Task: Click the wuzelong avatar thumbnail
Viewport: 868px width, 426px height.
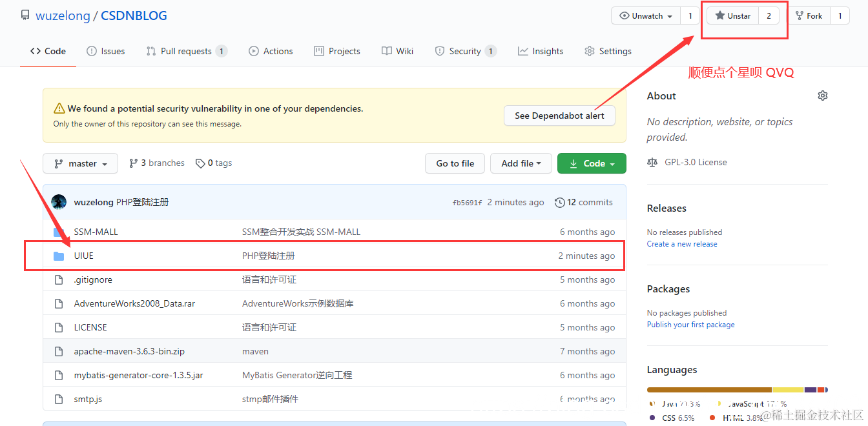Action: pos(59,202)
